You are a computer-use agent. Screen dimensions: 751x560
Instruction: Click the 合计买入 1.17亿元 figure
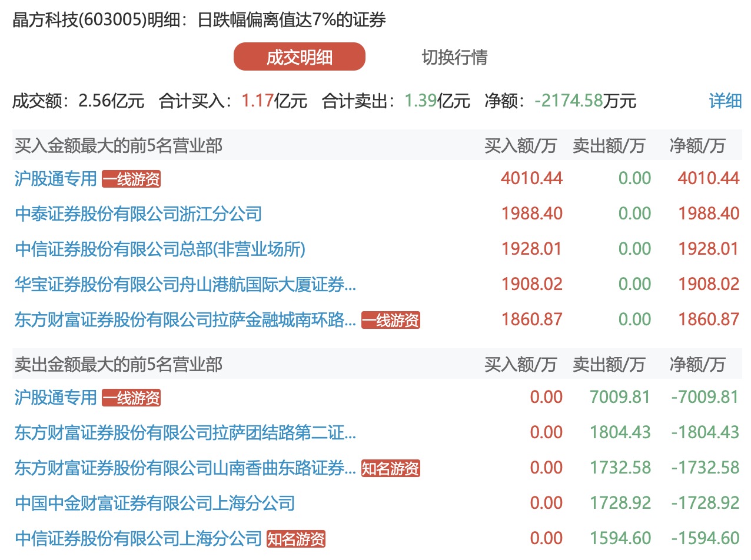pos(274,101)
